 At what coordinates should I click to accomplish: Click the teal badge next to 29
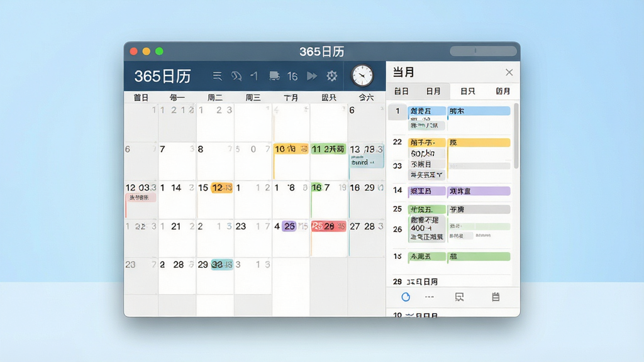pyautogui.click(x=222, y=265)
